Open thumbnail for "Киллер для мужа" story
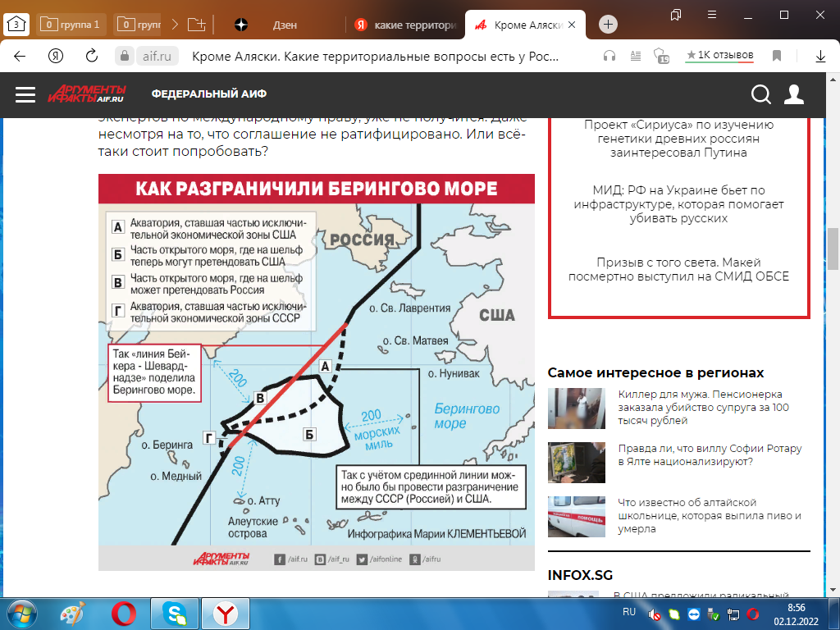The image size is (840, 630). [x=577, y=409]
